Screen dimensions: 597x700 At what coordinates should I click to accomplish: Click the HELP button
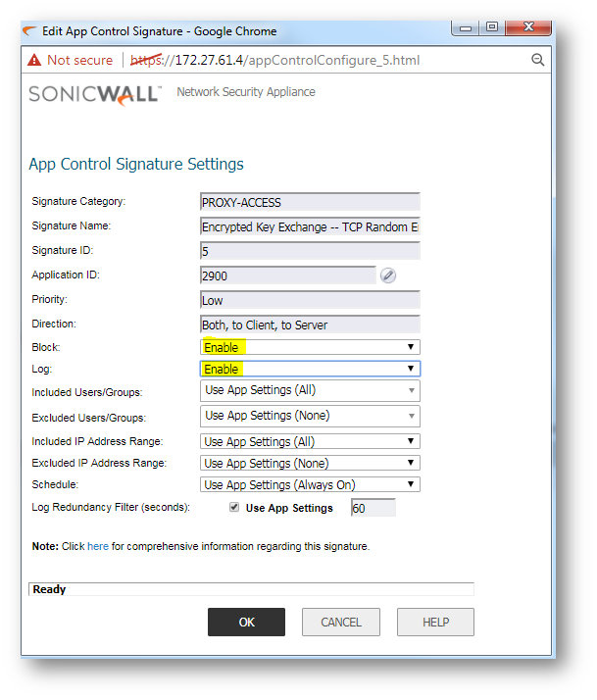(436, 622)
